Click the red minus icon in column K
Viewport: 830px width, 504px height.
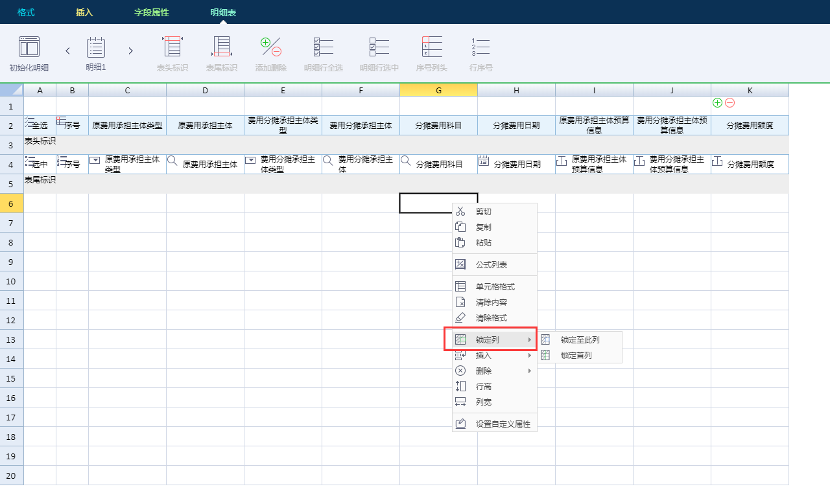[x=729, y=102]
